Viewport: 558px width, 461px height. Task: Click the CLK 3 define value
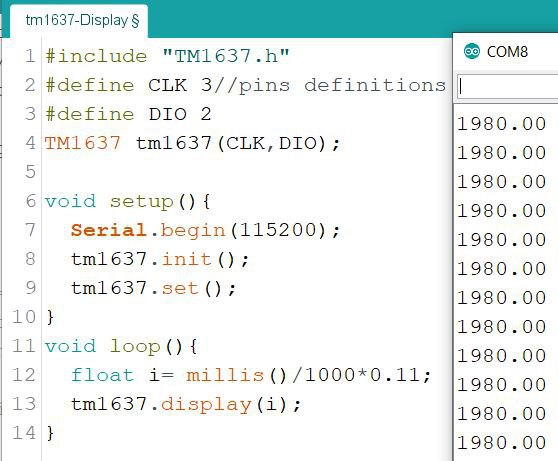coord(180,85)
